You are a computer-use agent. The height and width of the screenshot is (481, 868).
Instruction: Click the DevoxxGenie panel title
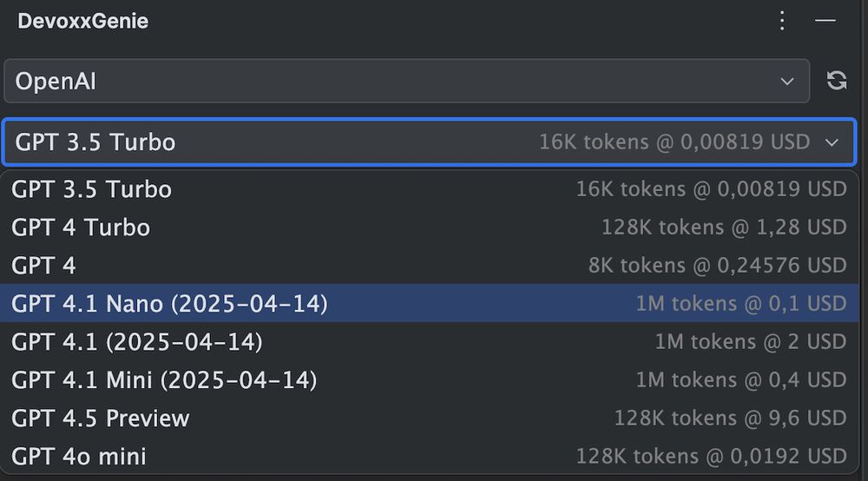[x=83, y=21]
